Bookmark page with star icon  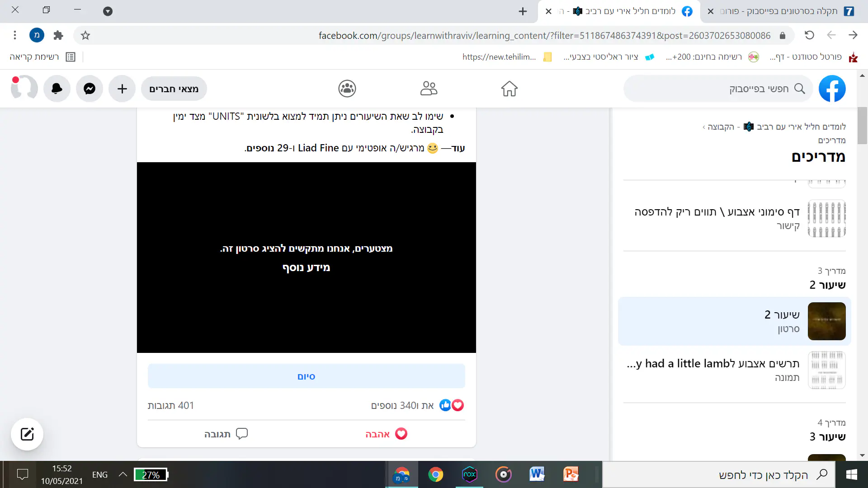[x=85, y=35]
